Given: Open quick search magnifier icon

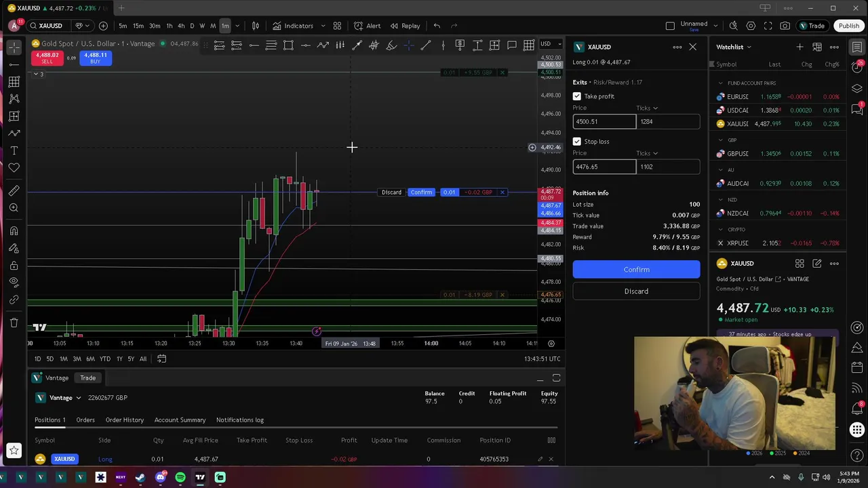Looking at the screenshot, I should pyautogui.click(x=733, y=26).
